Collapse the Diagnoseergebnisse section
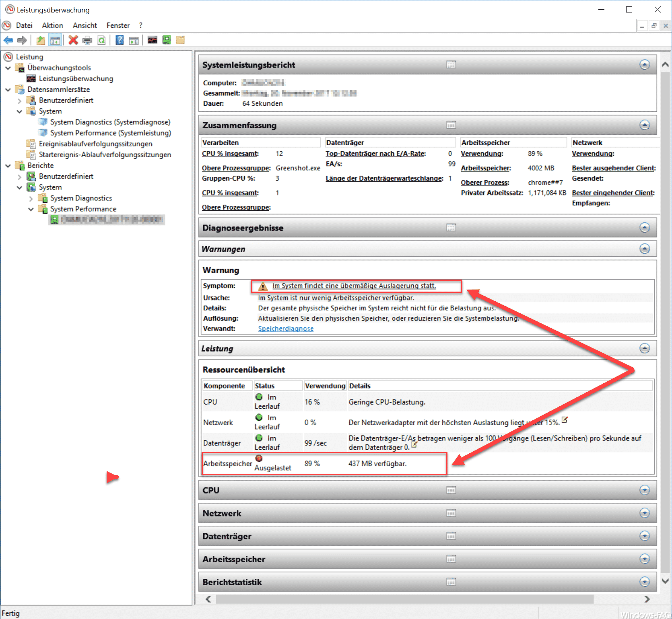Screen dimensions: 672x619 coord(645,228)
